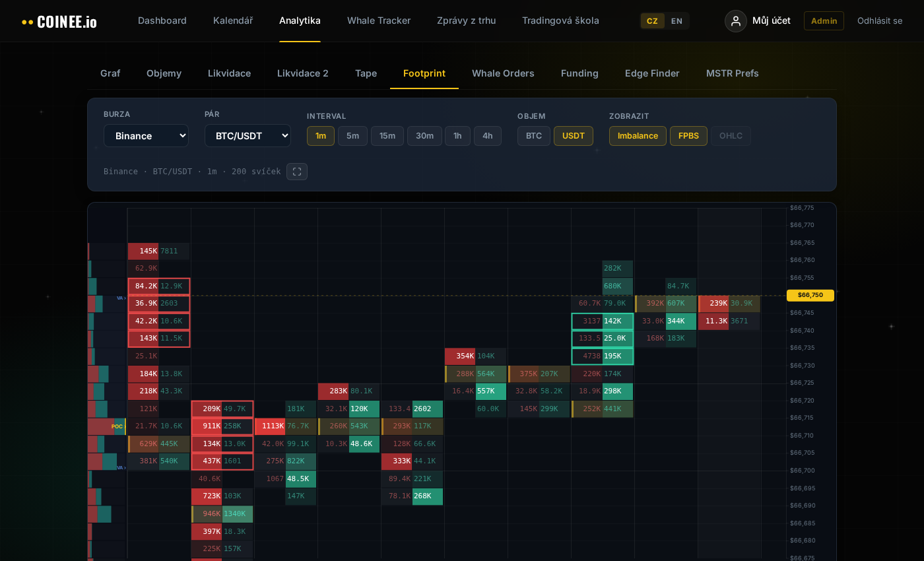924x561 pixels.
Task: Select the 4h interval
Action: [x=488, y=135]
